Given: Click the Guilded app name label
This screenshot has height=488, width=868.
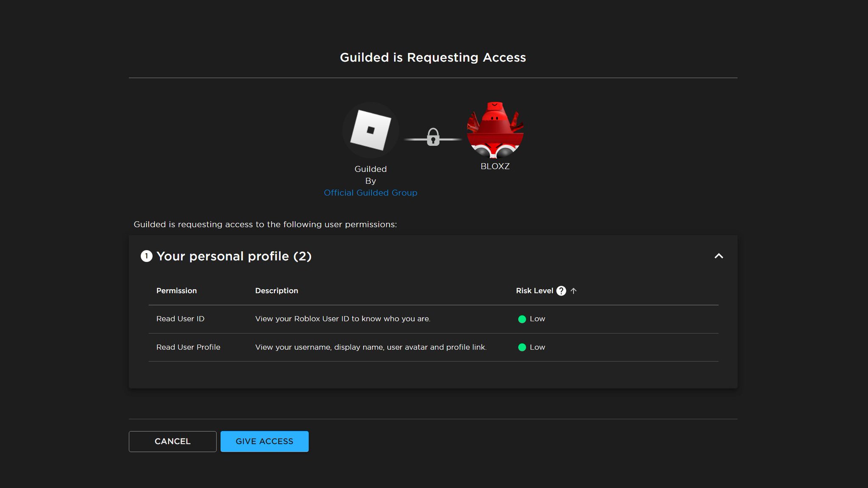Looking at the screenshot, I should (x=370, y=169).
